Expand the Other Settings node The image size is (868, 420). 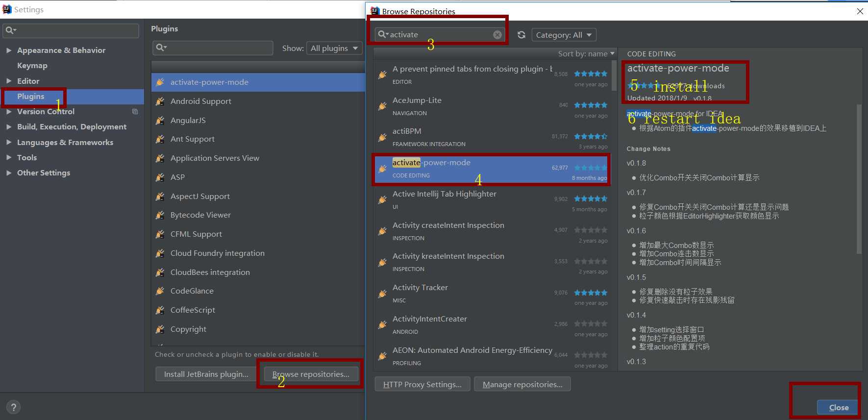(x=9, y=173)
